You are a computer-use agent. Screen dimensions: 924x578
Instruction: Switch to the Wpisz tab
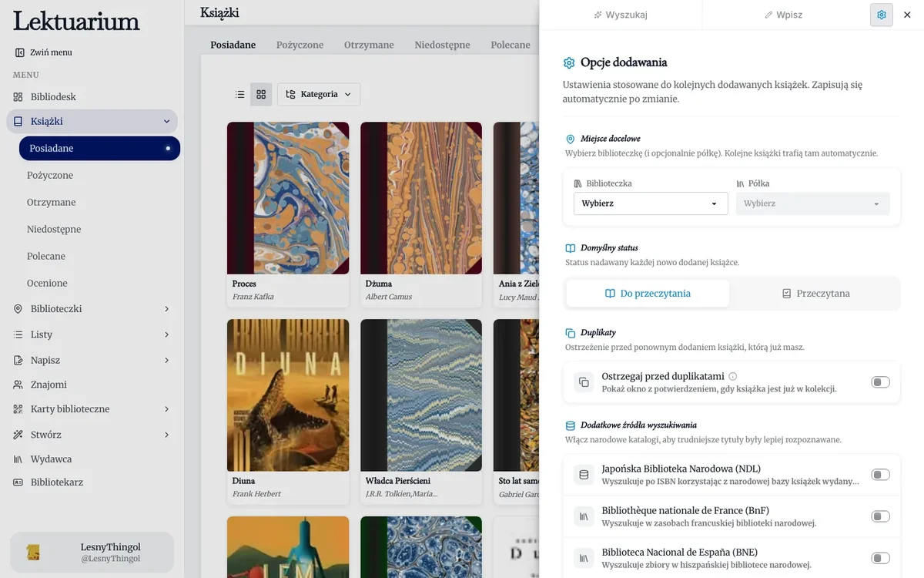[782, 15]
